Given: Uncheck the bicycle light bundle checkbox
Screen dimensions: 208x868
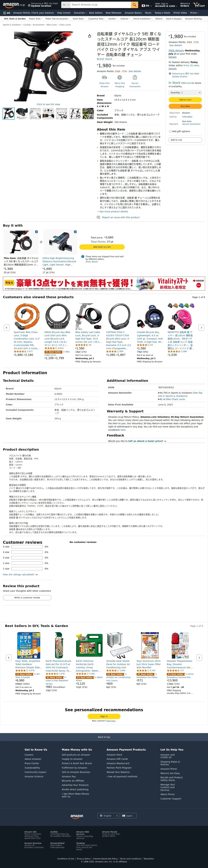Looking at the screenshot, I should [75, 232].
